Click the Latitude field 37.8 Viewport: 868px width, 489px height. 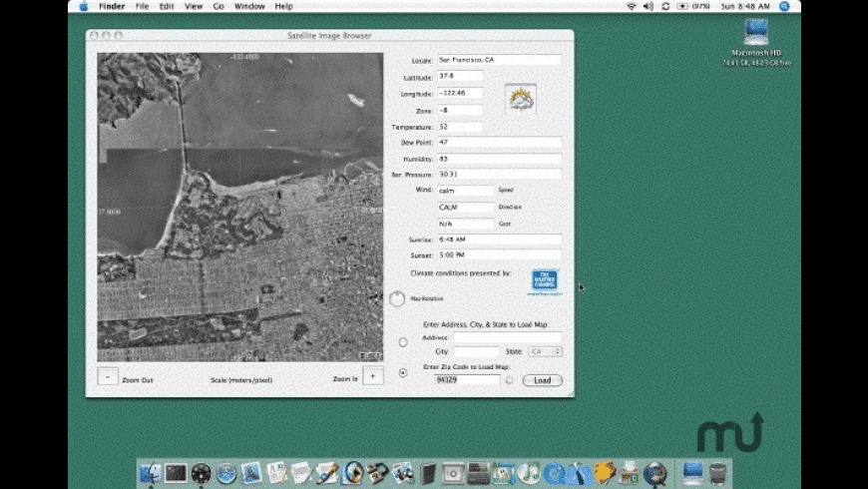pos(460,77)
